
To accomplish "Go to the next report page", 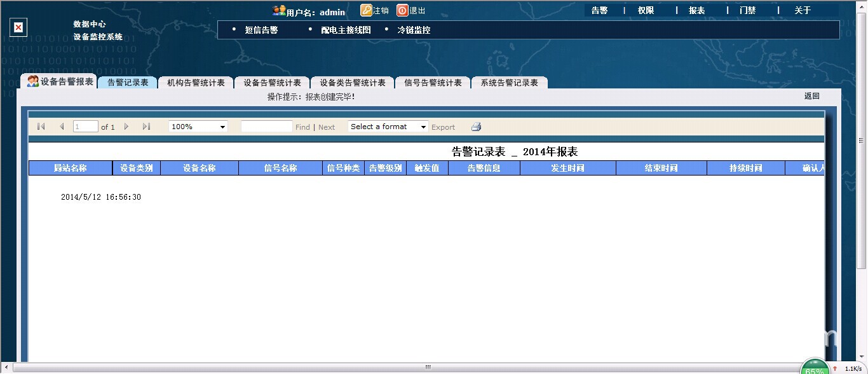I will (x=126, y=127).
